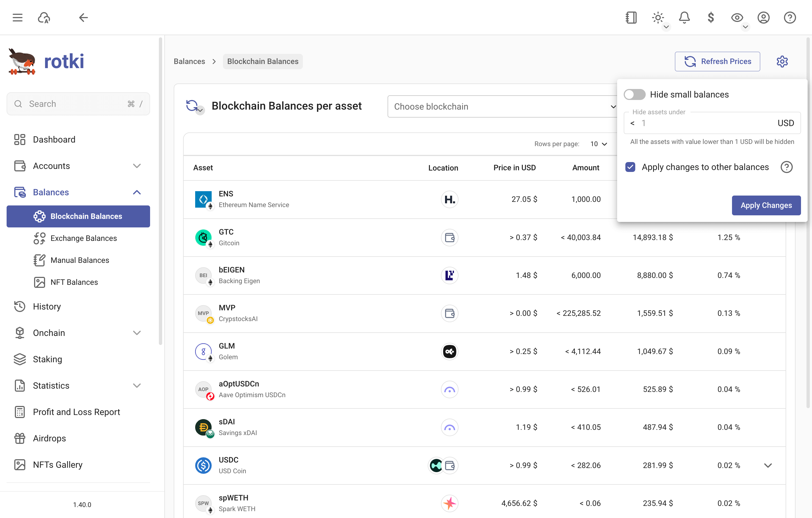Click version 1.40.0 text
The width and height of the screenshot is (812, 518).
point(82,505)
